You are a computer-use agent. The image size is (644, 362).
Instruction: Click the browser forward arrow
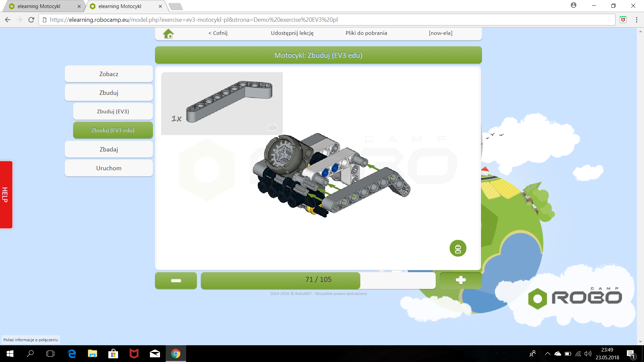(x=19, y=20)
